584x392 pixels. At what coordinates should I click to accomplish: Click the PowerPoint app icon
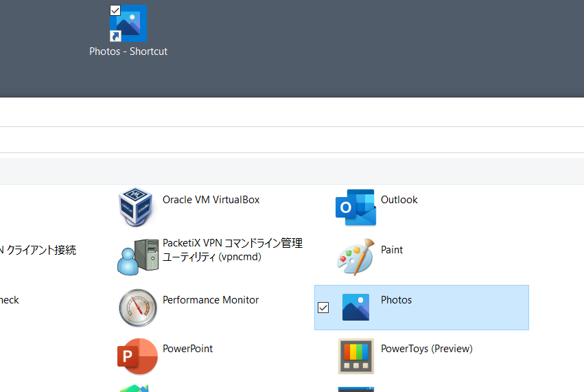(137, 356)
